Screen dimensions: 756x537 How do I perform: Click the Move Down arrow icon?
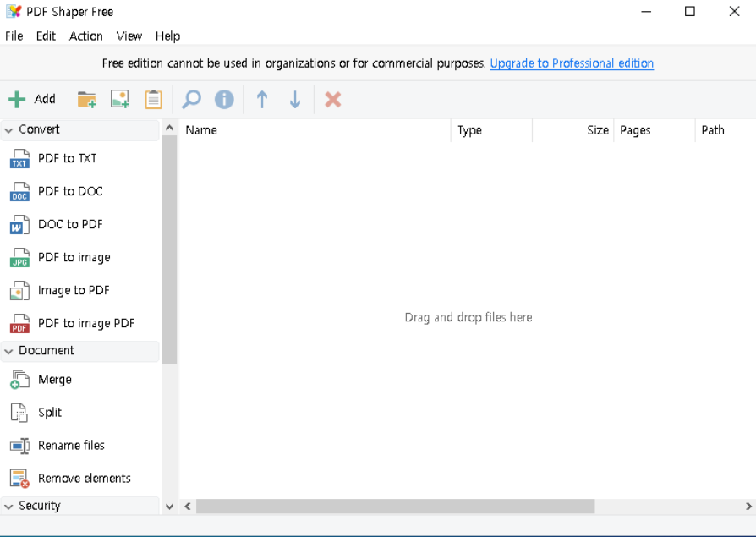295,100
